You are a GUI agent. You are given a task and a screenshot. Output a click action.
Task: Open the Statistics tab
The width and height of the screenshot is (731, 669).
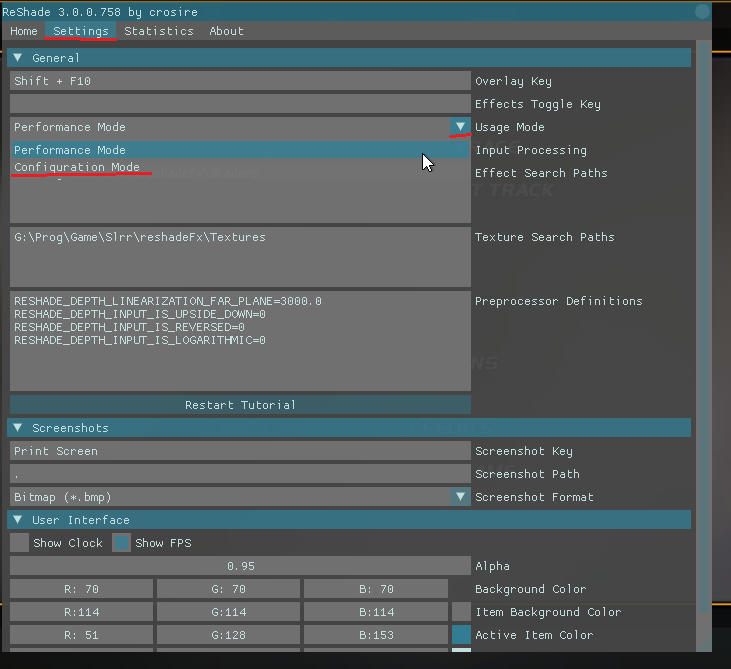(x=159, y=31)
